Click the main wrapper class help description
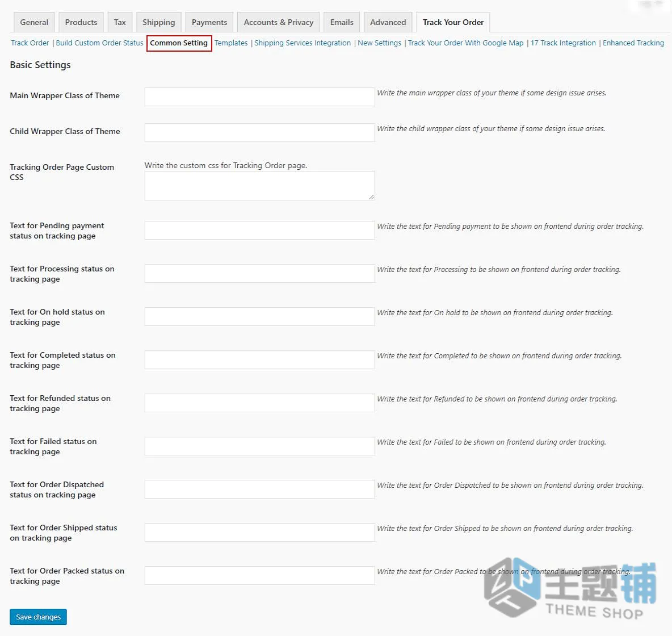 tap(492, 93)
